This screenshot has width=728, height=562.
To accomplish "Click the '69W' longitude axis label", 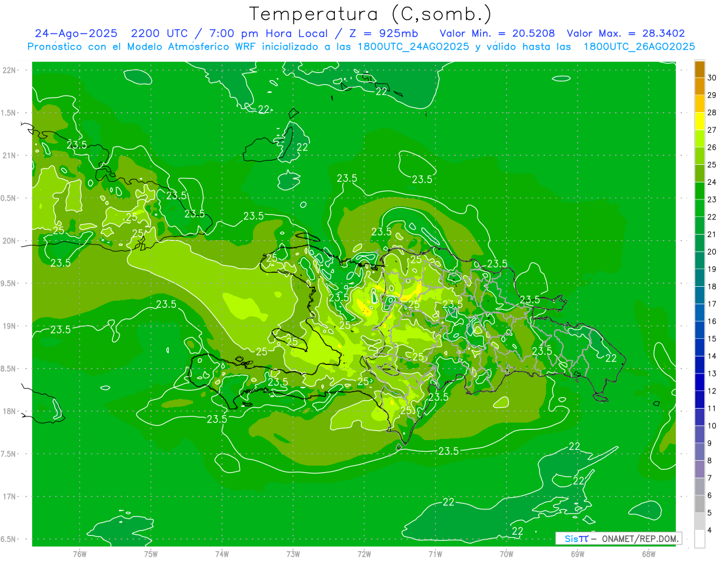I will pyautogui.click(x=578, y=554).
